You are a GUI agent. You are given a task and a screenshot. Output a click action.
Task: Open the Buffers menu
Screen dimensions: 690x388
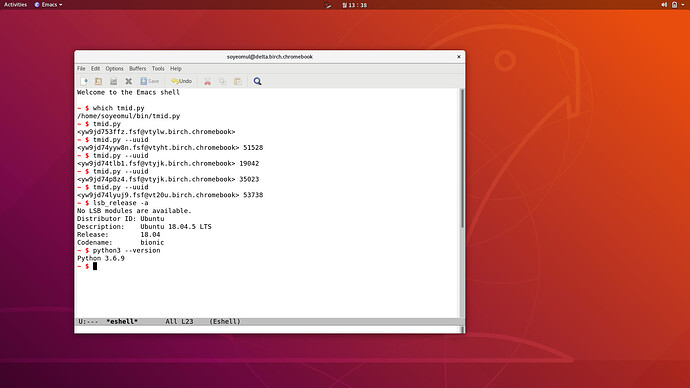pyautogui.click(x=137, y=69)
